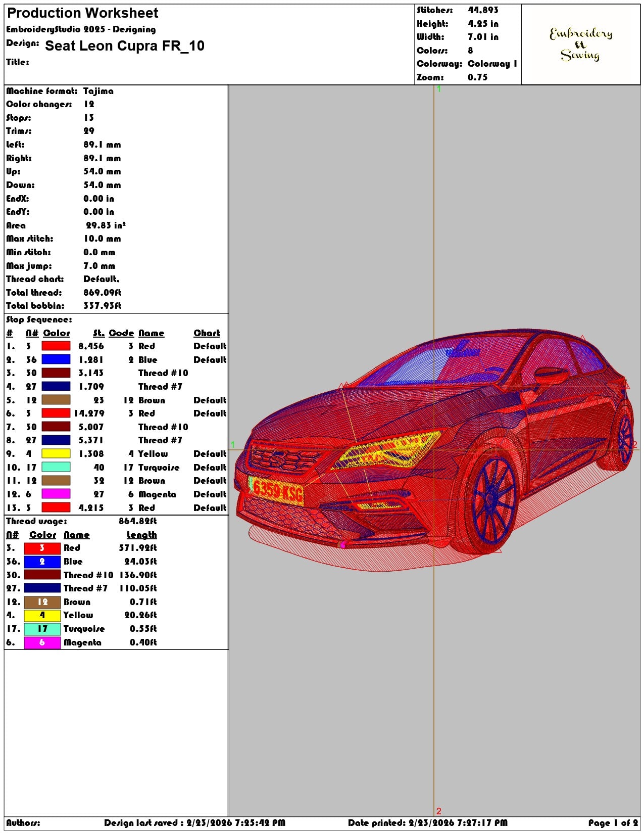
Task: Click the "Page 1 of 2" indicator
Action: [613, 823]
